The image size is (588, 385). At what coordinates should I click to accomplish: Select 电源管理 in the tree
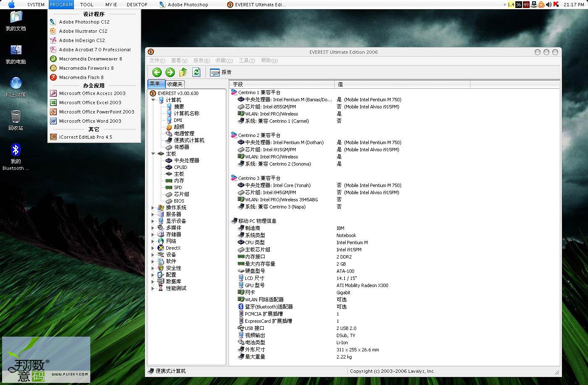pyautogui.click(x=184, y=134)
